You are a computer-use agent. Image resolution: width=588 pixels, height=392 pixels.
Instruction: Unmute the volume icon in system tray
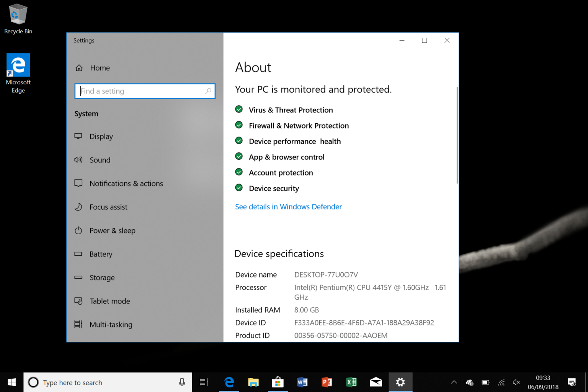pyautogui.click(x=516, y=382)
